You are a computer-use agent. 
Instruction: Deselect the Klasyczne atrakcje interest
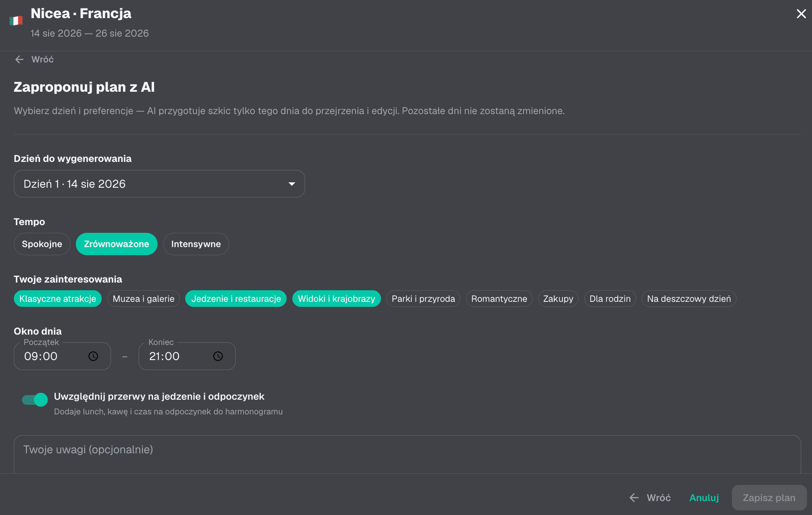coord(58,299)
